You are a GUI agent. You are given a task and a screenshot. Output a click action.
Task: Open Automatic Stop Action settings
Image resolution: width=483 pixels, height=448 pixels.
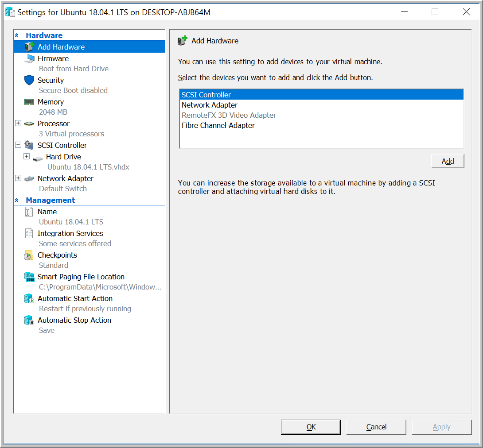point(74,321)
